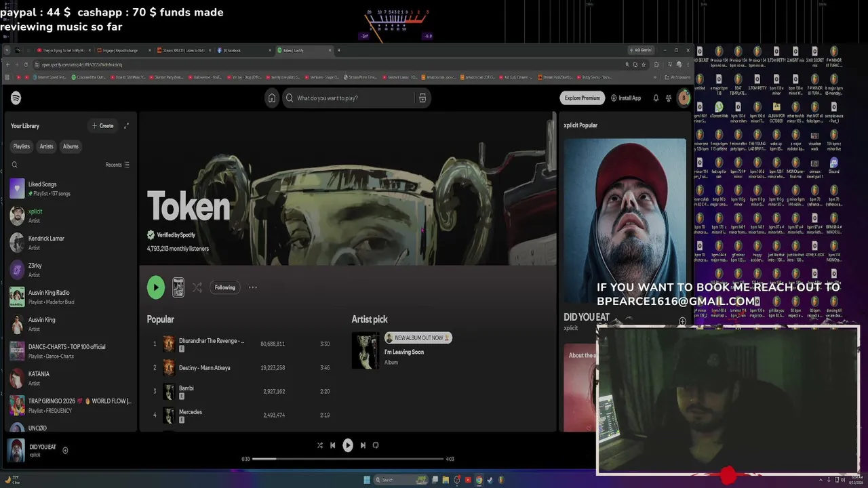This screenshot has width=868, height=488.
Task: Open the Windows Start menu
Action: pos(367,480)
